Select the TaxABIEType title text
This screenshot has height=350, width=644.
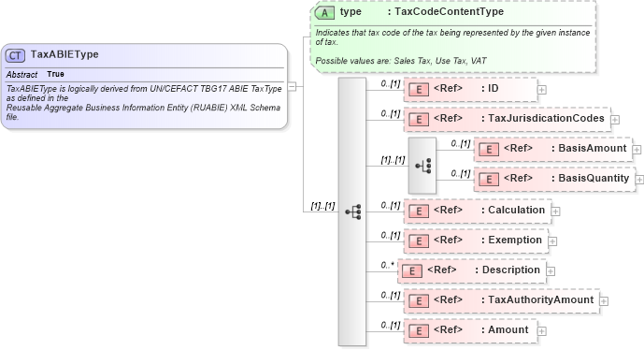[64, 54]
